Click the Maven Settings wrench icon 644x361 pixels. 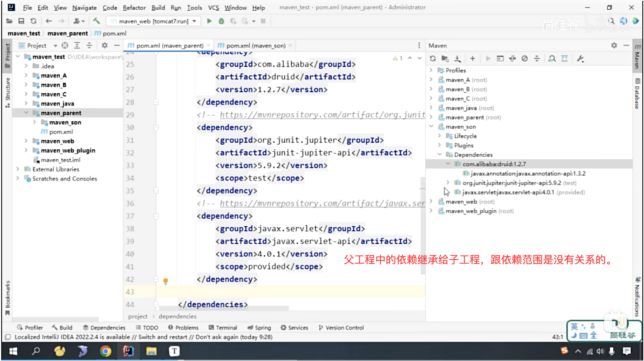[580, 59]
